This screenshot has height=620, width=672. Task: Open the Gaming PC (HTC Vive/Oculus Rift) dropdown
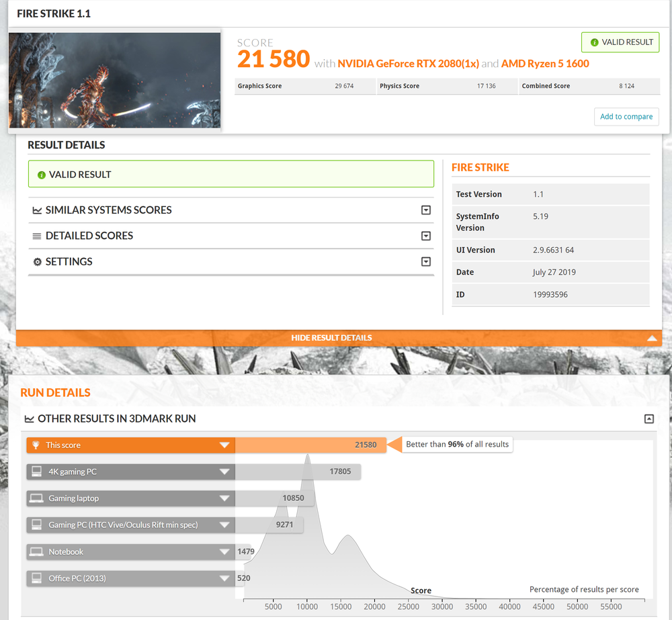224,525
